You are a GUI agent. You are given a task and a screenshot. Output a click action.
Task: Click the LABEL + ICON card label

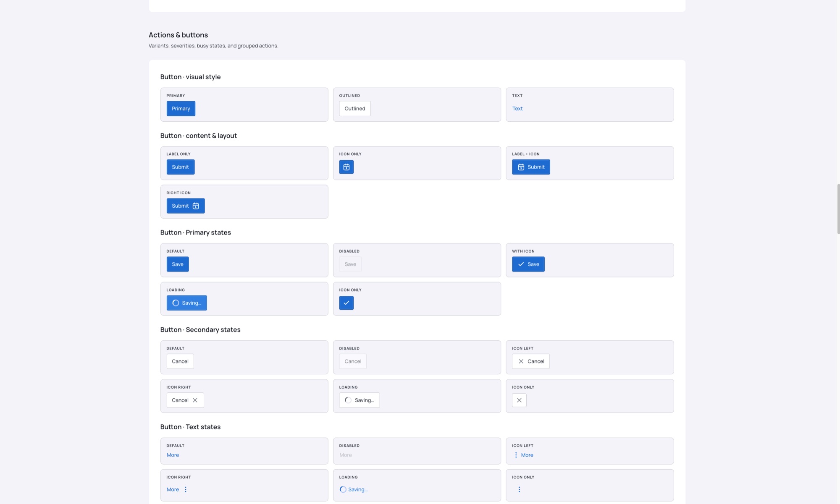coord(525,154)
